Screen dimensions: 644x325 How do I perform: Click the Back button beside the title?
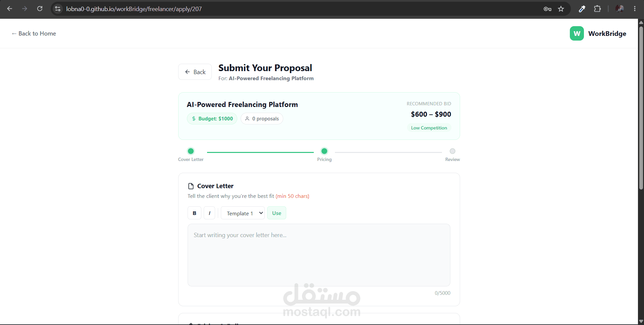point(195,72)
